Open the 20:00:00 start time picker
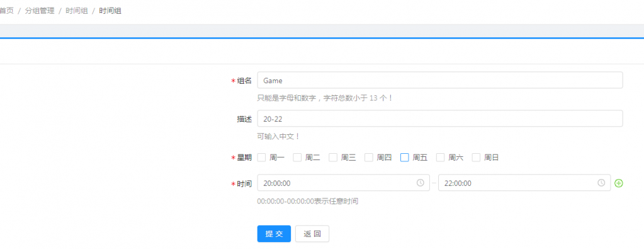Screen dimensions: 644x249 point(343,183)
